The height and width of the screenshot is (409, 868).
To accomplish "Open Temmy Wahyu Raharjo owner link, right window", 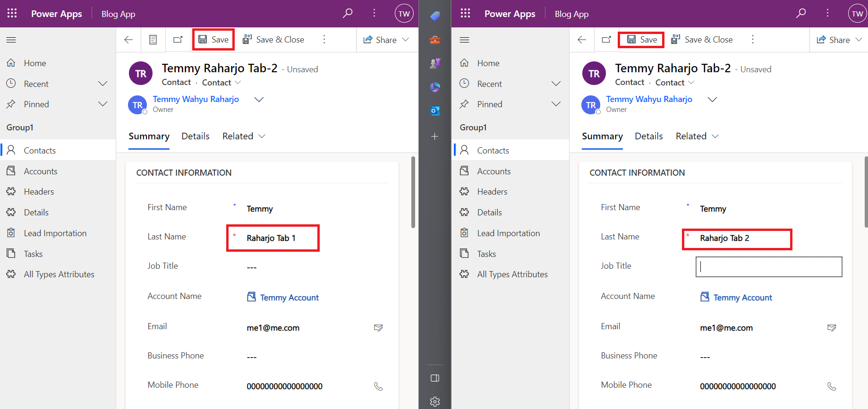I will (649, 99).
